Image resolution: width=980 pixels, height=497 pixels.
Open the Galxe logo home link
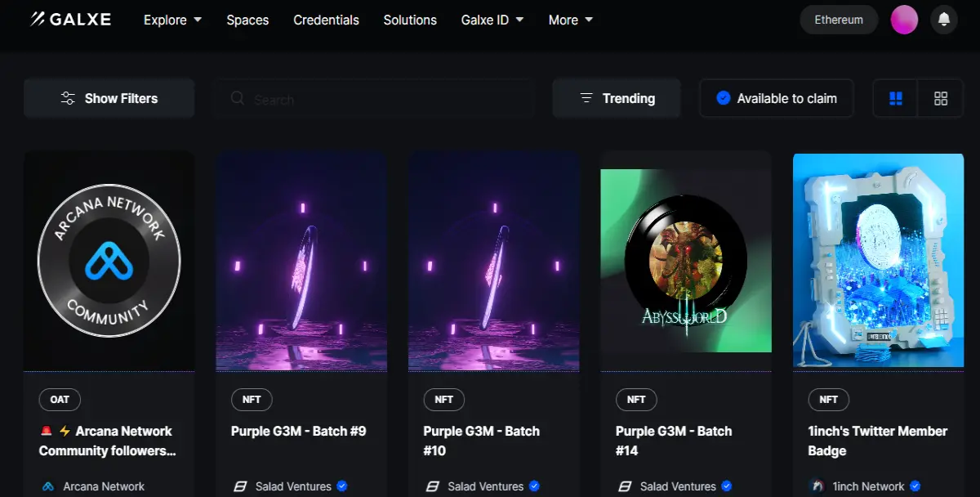pos(70,20)
